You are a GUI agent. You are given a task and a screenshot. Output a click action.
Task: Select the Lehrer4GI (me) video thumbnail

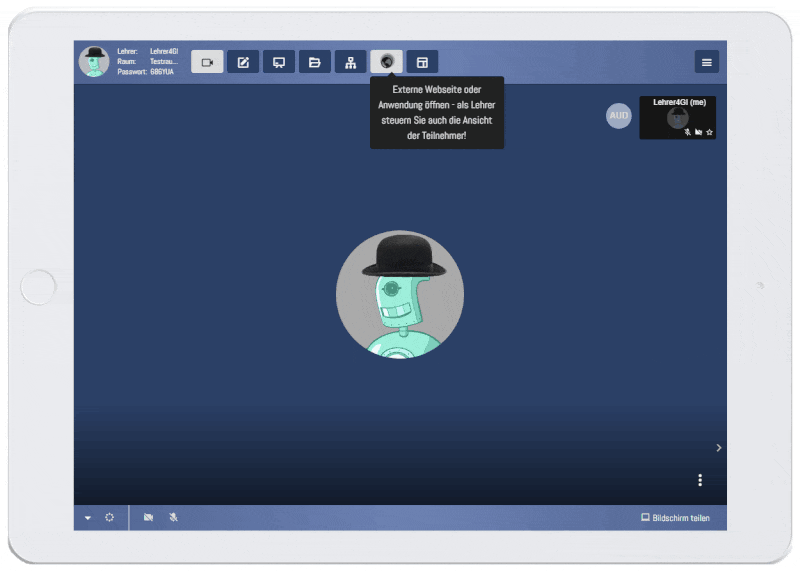pos(678,117)
